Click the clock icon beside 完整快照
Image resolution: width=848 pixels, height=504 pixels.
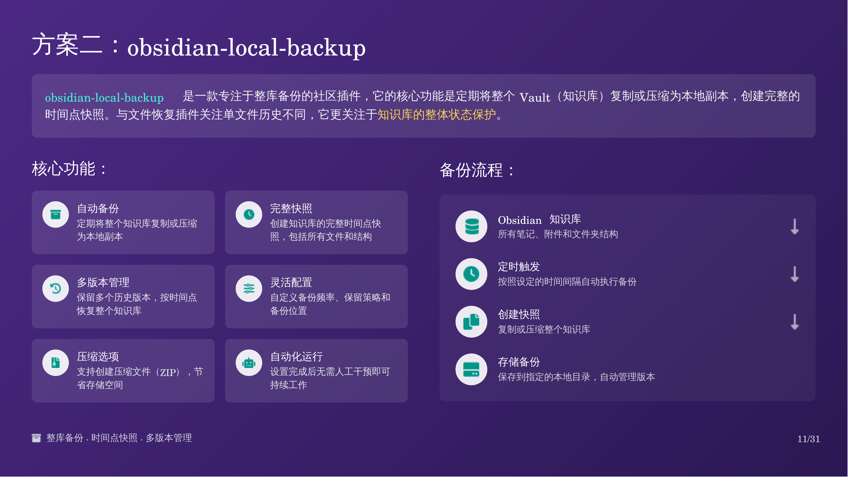click(249, 215)
